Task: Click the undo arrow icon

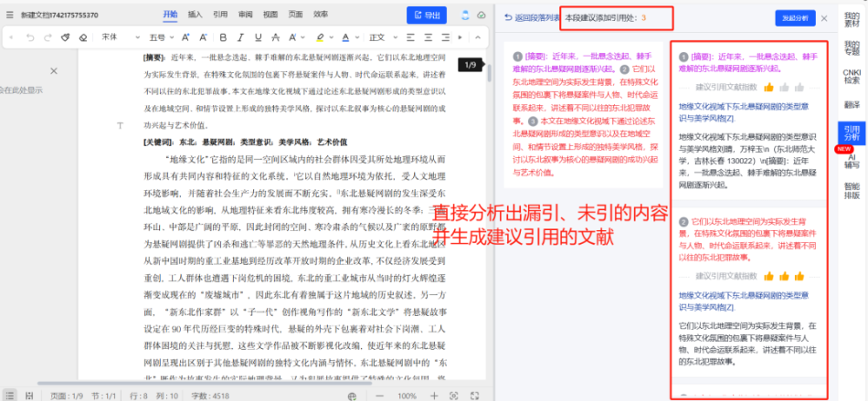Action: pyautogui.click(x=29, y=37)
